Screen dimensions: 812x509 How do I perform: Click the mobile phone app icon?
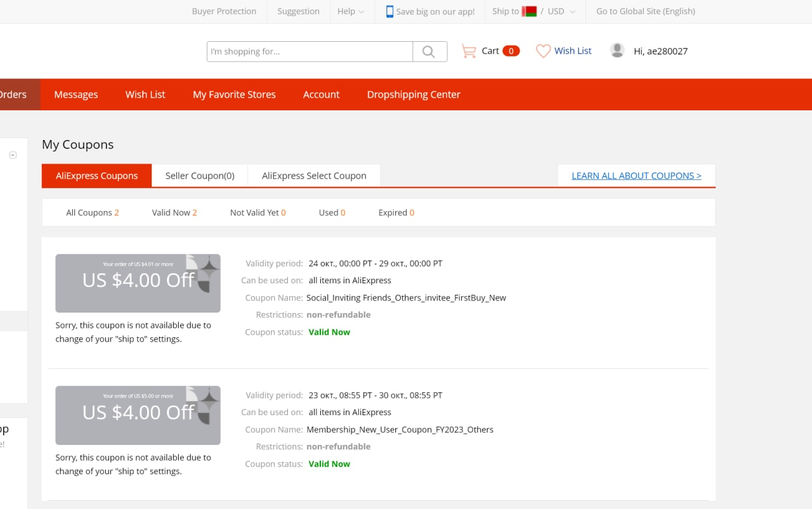tap(390, 11)
